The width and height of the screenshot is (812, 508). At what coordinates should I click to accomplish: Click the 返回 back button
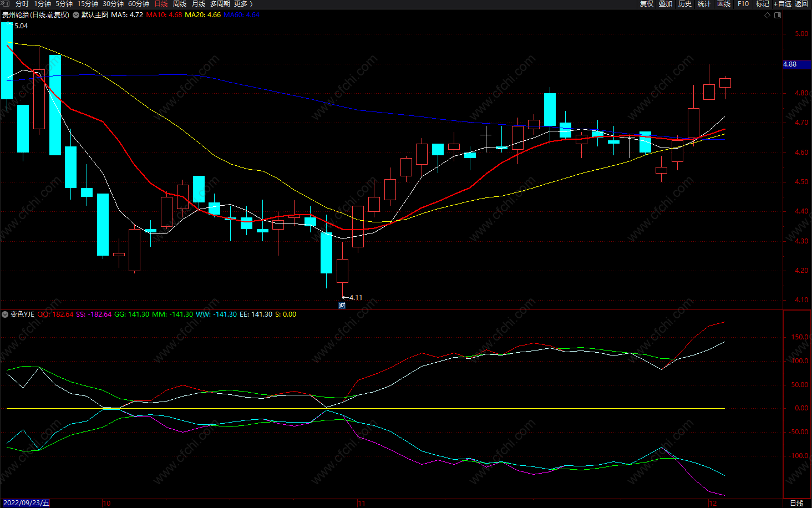pos(801,4)
